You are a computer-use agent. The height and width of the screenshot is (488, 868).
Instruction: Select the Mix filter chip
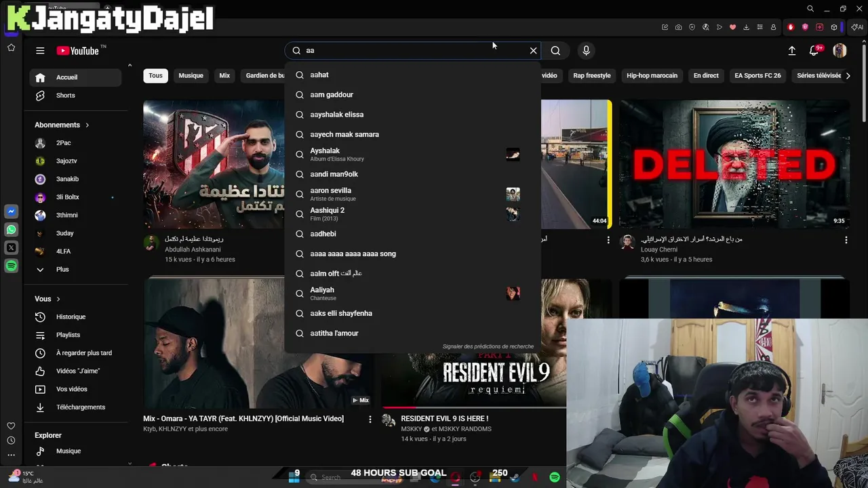pyautogui.click(x=224, y=76)
